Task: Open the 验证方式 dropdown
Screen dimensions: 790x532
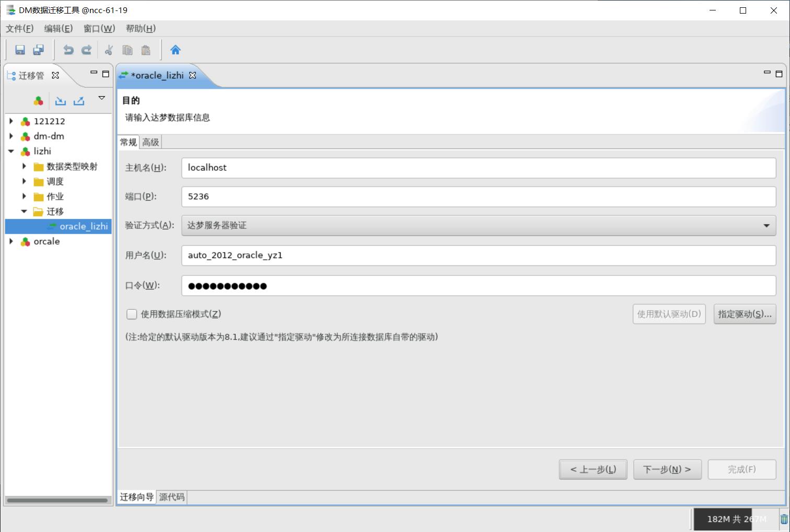Action: pyautogui.click(x=479, y=225)
